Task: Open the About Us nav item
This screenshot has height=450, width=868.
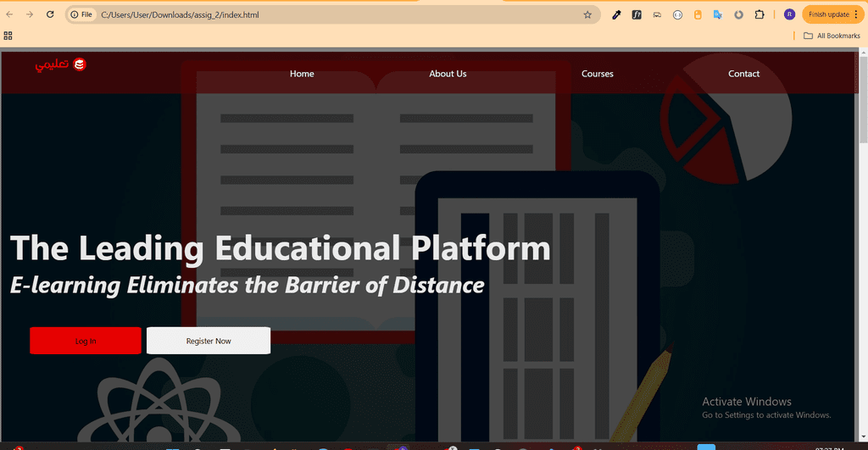Action: click(448, 74)
